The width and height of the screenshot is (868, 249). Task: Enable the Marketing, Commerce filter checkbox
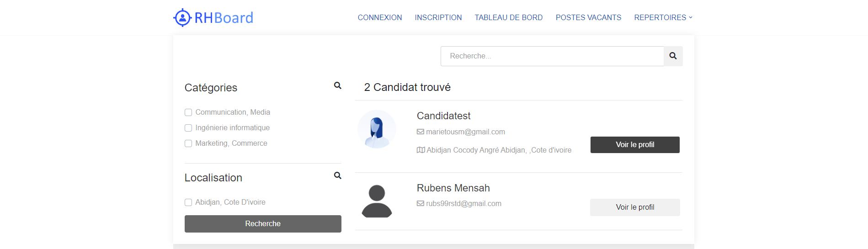coord(188,143)
